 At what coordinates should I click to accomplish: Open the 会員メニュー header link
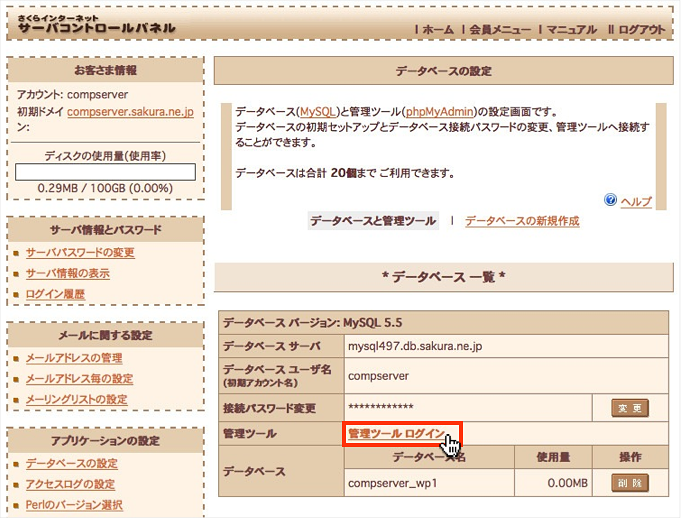pos(499,30)
